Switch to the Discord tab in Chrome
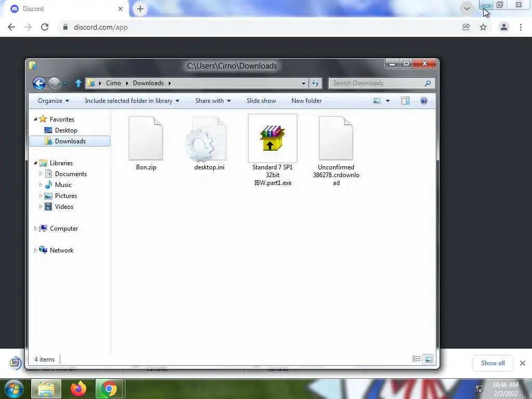532x399 pixels. point(64,9)
